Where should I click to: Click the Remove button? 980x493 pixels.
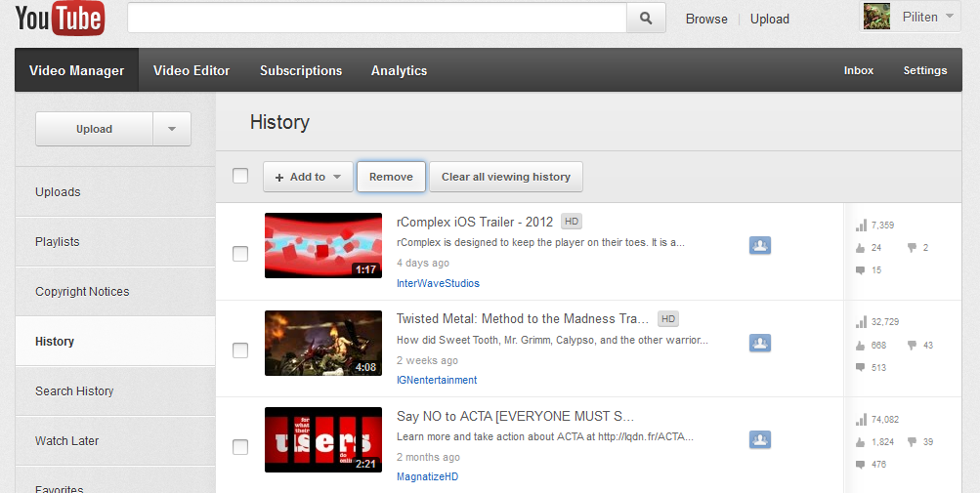391,177
